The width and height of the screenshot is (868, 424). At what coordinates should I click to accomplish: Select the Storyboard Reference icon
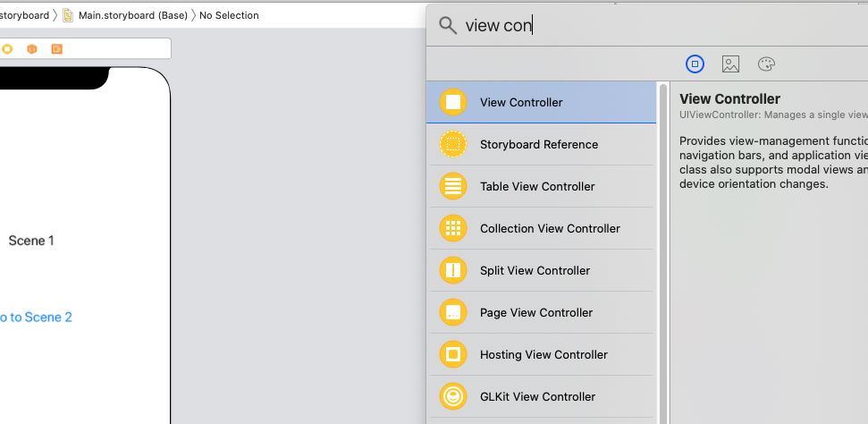453,144
